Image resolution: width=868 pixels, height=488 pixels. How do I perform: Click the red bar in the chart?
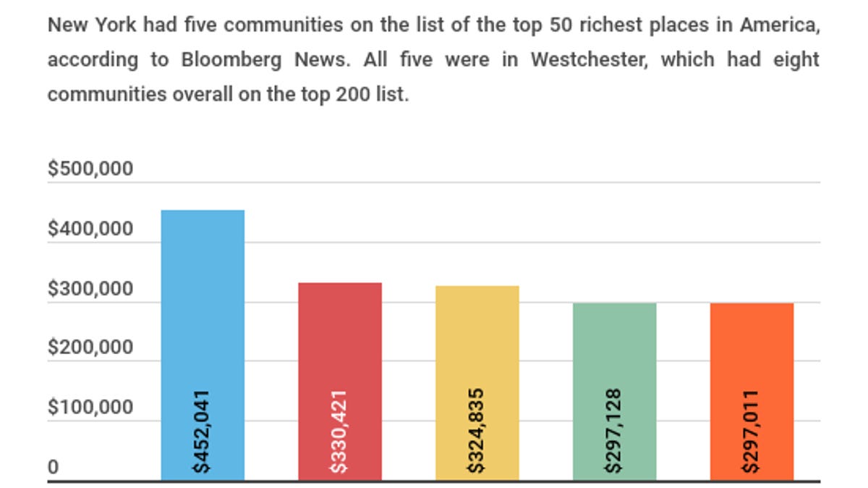coord(340,333)
